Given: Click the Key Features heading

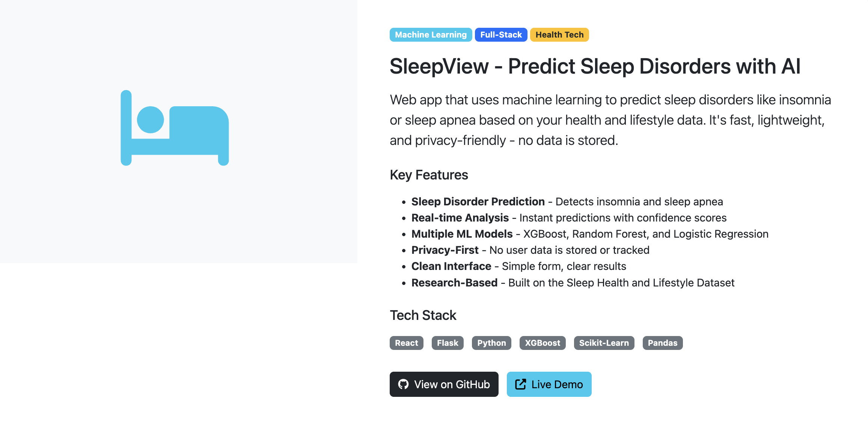Looking at the screenshot, I should coord(429,175).
